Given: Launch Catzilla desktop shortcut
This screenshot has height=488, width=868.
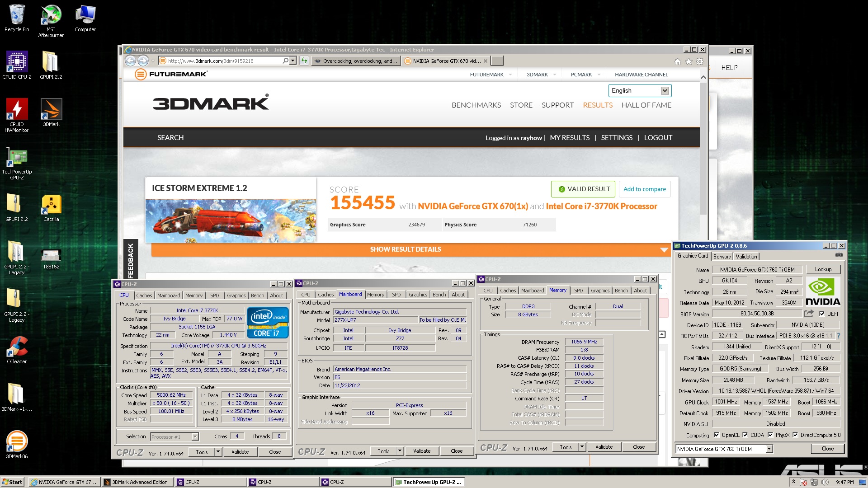Looking at the screenshot, I should [x=51, y=208].
